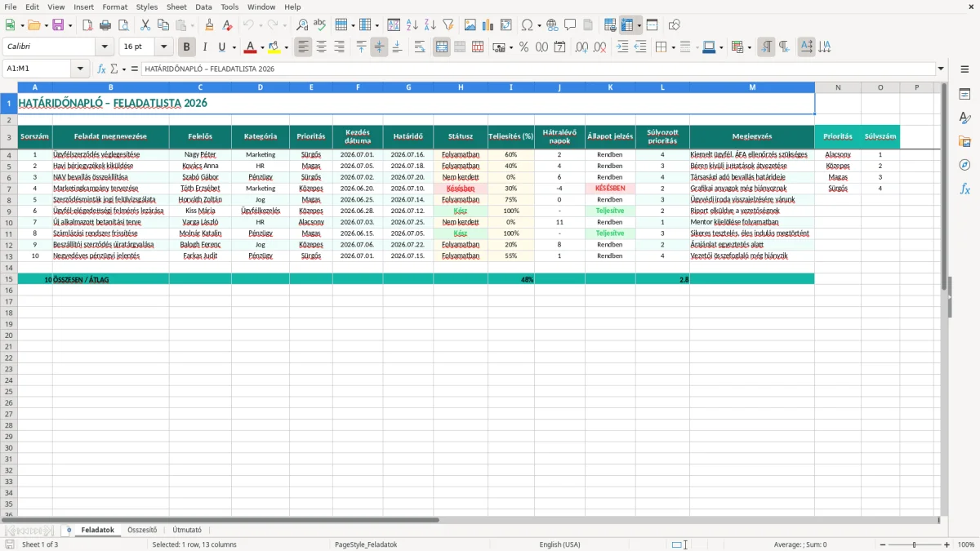The width and height of the screenshot is (980, 551).
Task: Open the Styles menu
Action: 147,7
